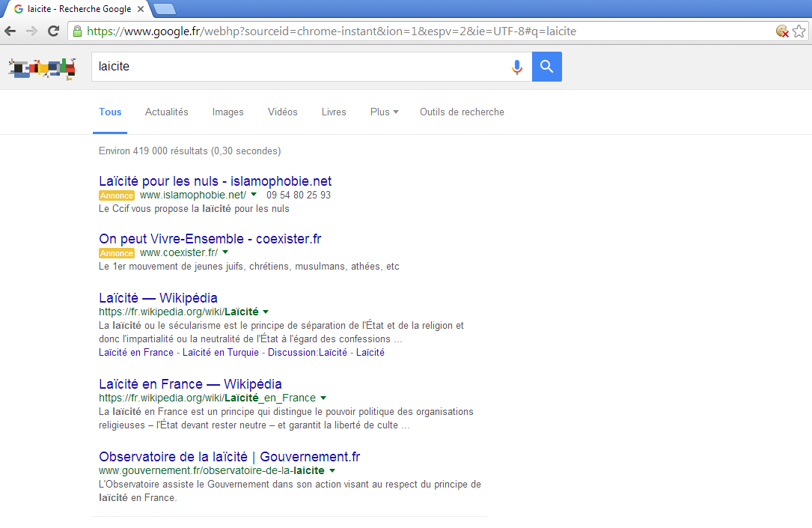Reload the page with refresh icon
The image size is (812, 528).
pyautogui.click(x=53, y=31)
